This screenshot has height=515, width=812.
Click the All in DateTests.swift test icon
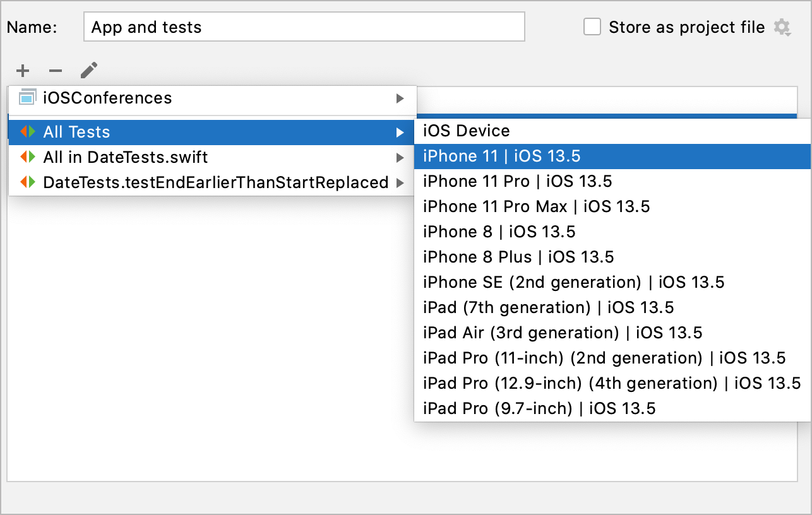pyautogui.click(x=28, y=157)
